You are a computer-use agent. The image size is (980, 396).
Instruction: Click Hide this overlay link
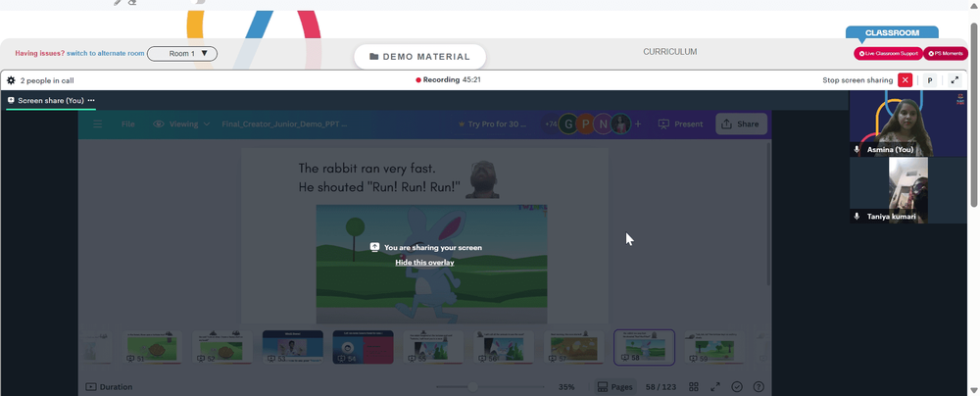coord(424,262)
